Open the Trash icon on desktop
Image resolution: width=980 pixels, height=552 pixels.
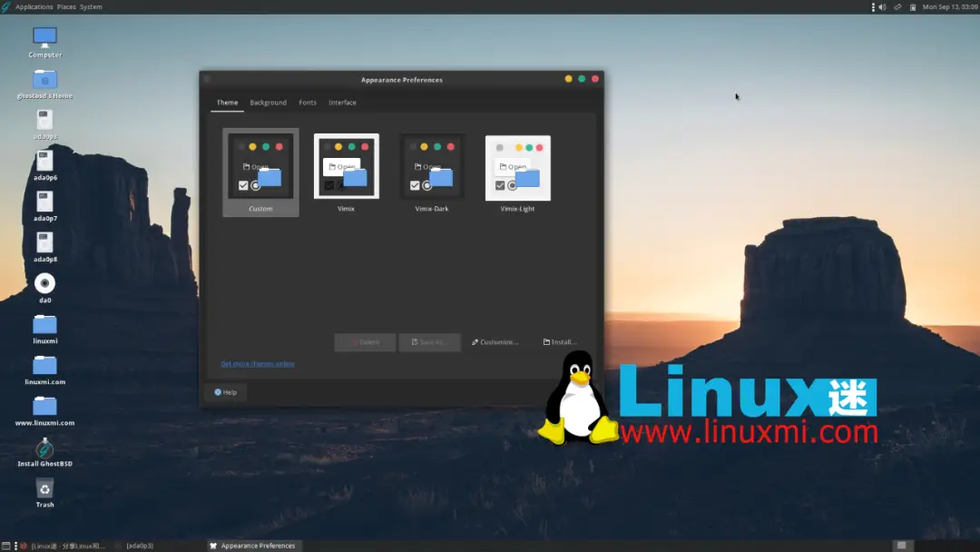(x=44, y=489)
